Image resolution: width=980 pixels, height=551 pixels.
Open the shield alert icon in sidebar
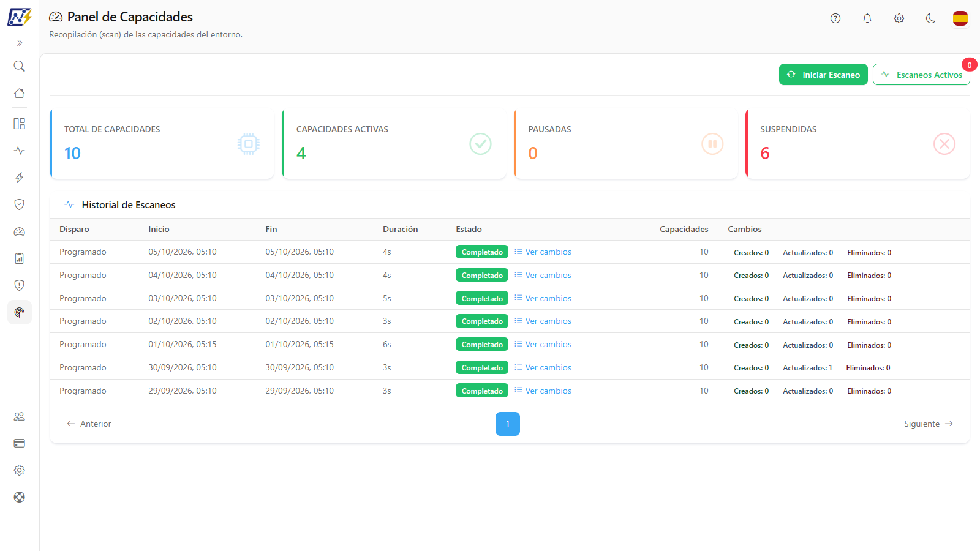pyautogui.click(x=20, y=285)
